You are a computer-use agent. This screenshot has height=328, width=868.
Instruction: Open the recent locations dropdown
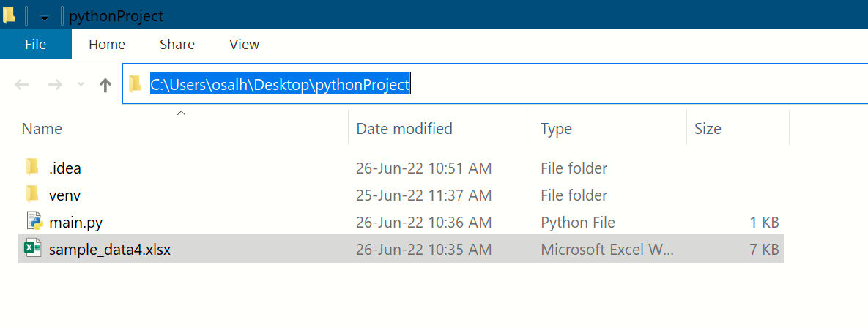(x=81, y=86)
